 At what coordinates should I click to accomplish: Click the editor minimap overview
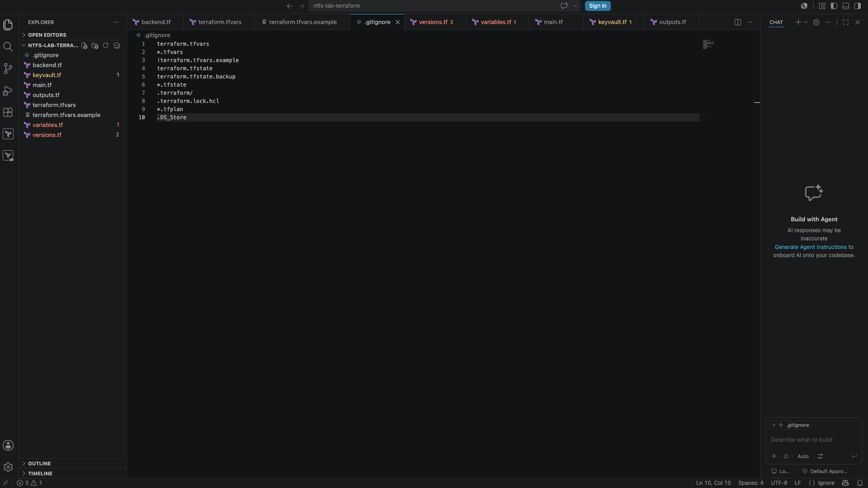point(708,44)
